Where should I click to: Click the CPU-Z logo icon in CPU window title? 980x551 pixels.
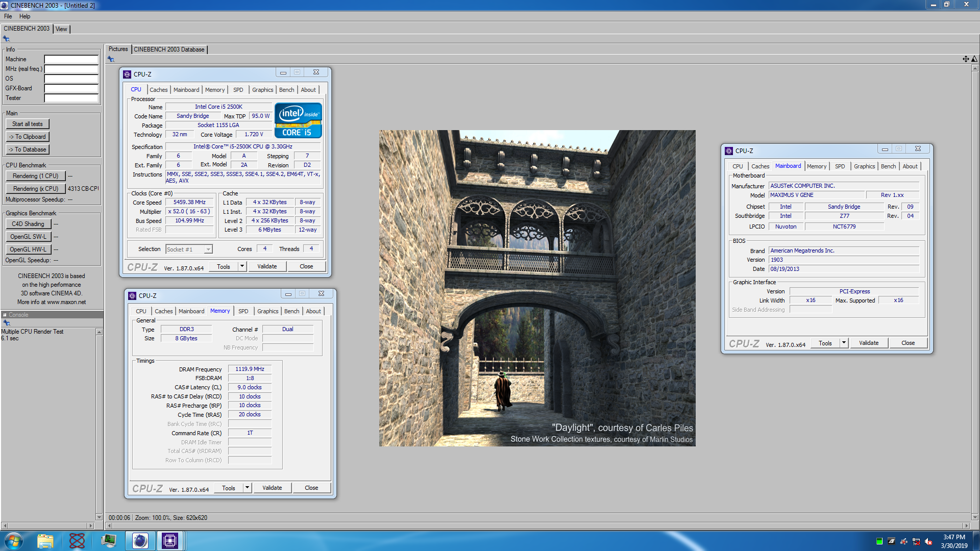coord(127,74)
